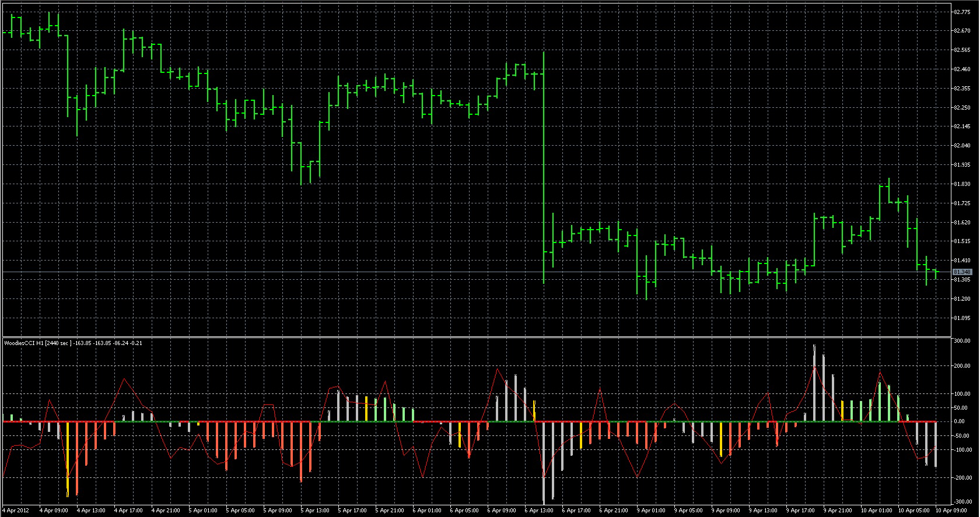
Task: Click the 81.515 price scale label
Action: point(962,241)
